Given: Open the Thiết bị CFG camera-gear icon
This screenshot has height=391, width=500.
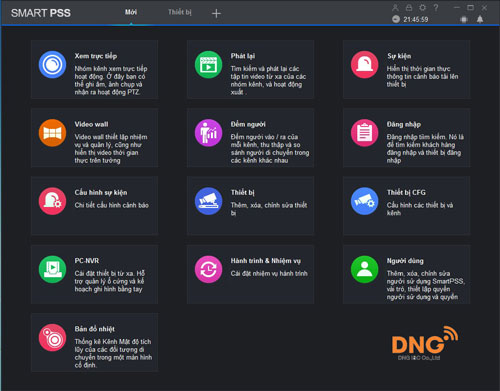Looking at the screenshot, I should [x=364, y=201].
